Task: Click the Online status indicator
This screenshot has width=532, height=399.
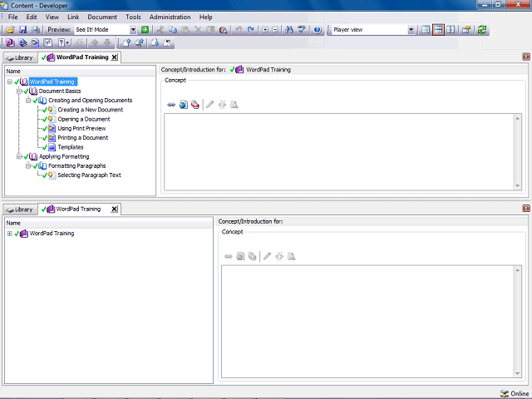Action: 515,393
